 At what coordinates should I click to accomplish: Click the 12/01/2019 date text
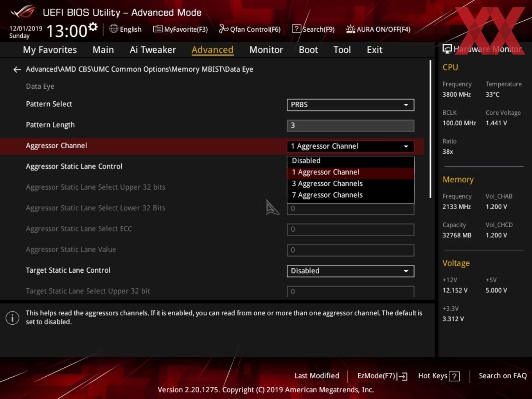click(26, 29)
